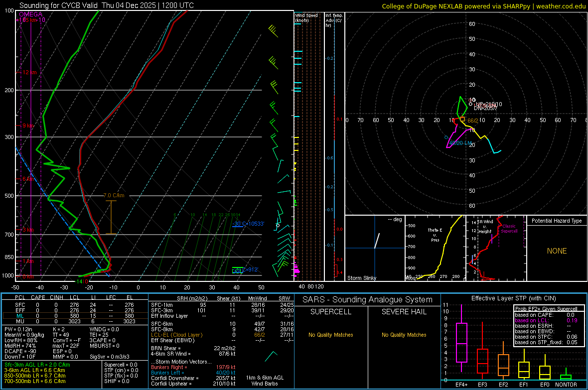Select the highlighted ML parcel row
This screenshot has width=588, height=390.
pos(75,316)
